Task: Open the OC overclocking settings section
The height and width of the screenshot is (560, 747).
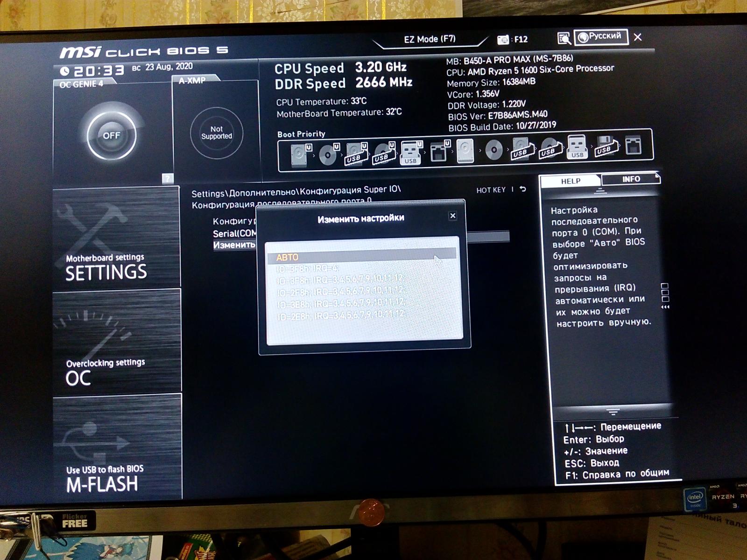Action: 117,341
